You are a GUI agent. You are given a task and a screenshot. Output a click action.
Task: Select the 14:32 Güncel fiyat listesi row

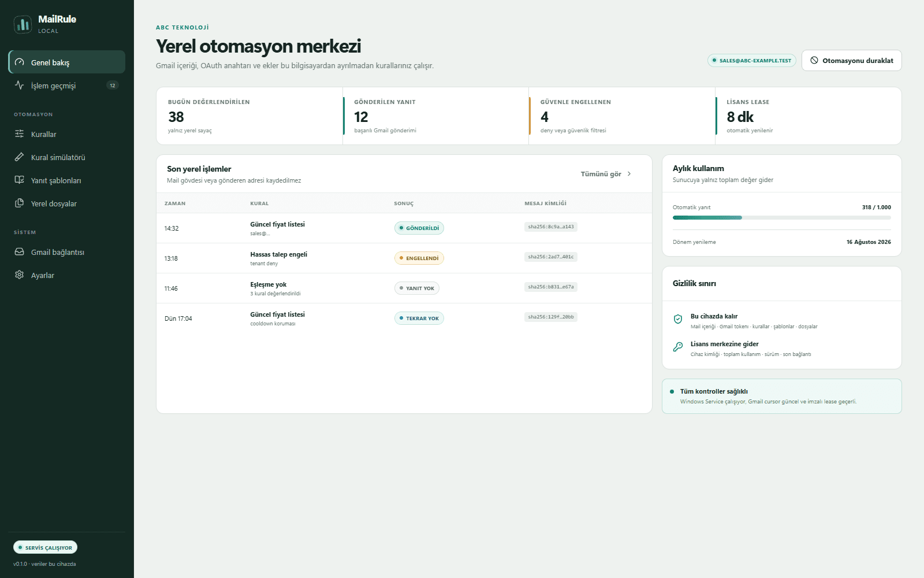[404, 228]
